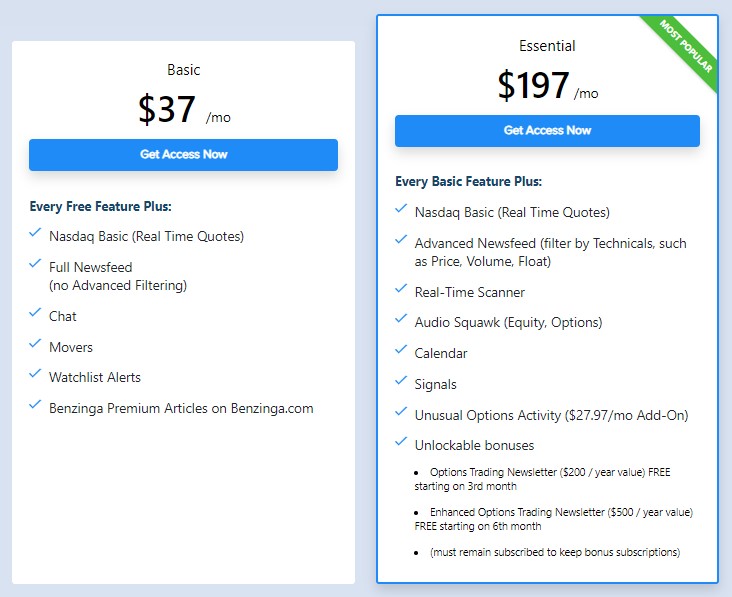Click the checkmark beside Benzinga Premium Articles

[x=36, y=405]
